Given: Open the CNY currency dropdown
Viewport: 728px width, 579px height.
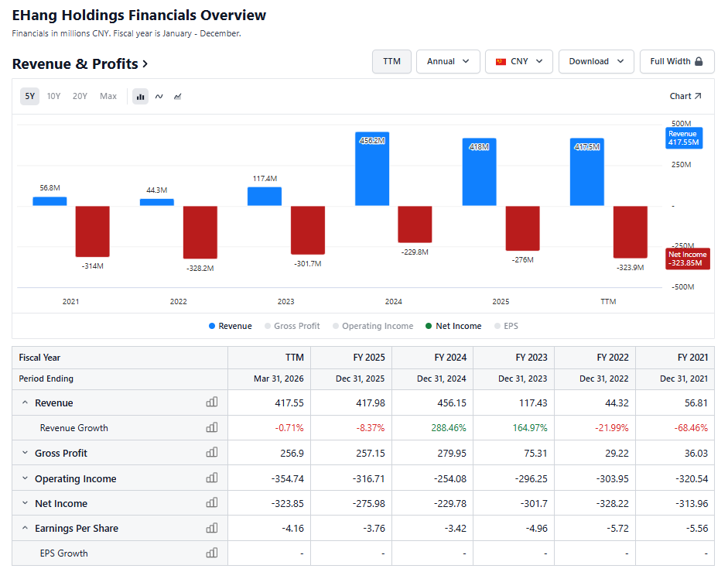Looking at the screenshot, I should 519,61.
